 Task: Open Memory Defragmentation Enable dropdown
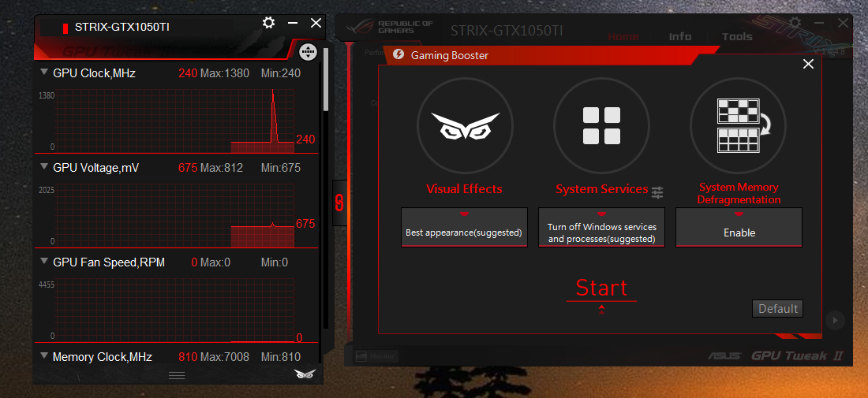(x=739, y=227)
